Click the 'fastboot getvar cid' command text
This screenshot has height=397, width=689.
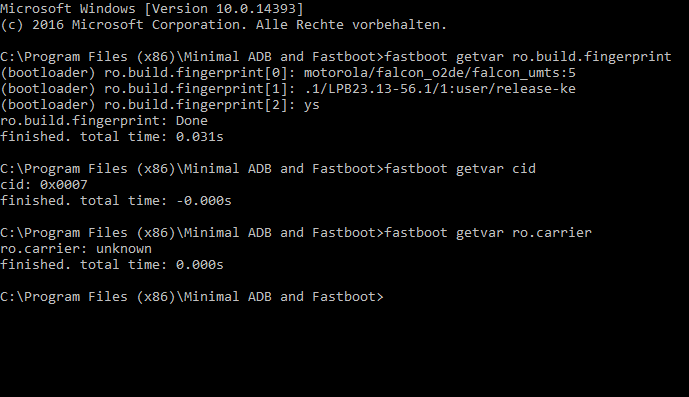pos(460,169)
